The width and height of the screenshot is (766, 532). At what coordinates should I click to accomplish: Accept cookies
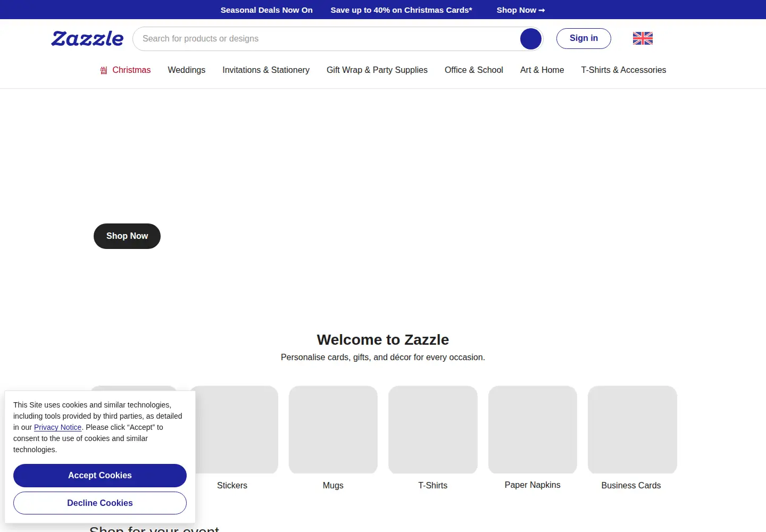coord(100,476)
